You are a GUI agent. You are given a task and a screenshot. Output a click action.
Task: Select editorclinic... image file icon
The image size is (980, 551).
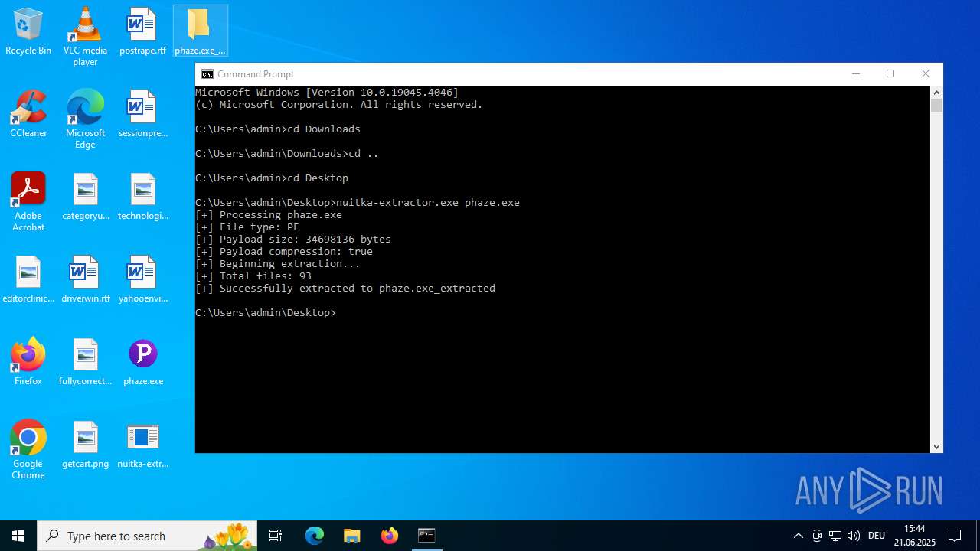28,280
